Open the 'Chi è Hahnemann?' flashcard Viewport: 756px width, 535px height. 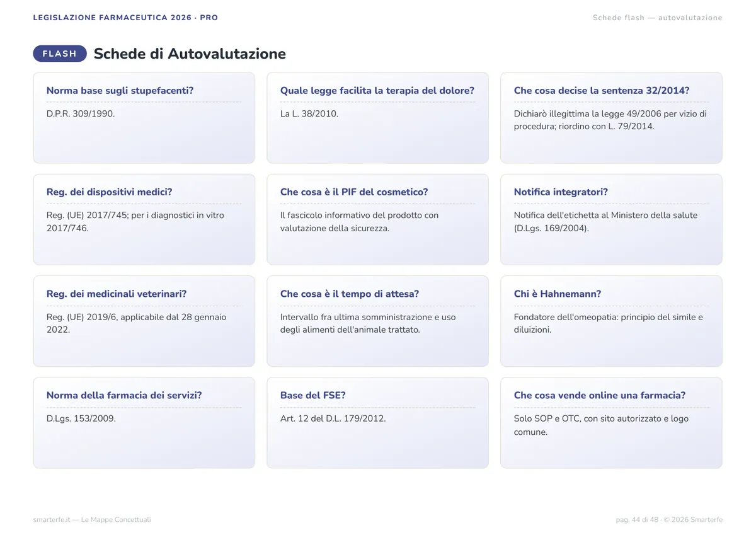click(x=611, y=321)
